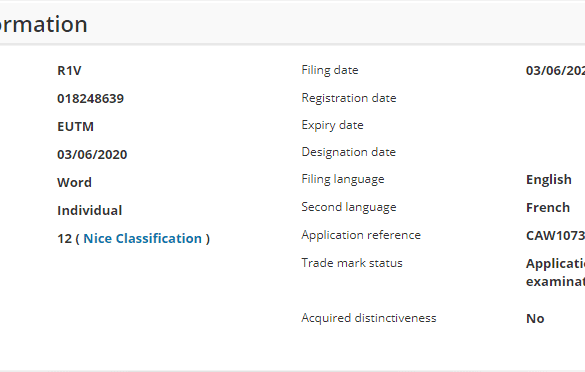Click the Expiry date label
585x372 pixels.
pyautogui.click(x=332, y=125)
